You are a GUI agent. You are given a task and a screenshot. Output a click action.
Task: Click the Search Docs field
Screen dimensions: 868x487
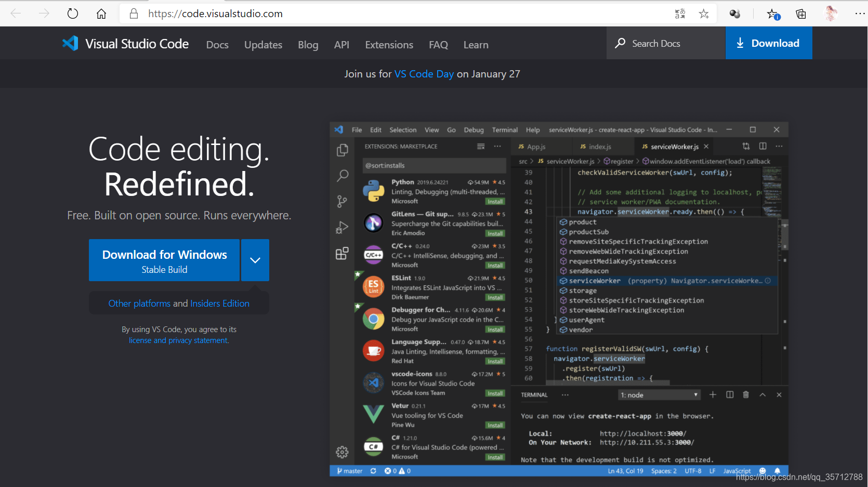point(666,43)
